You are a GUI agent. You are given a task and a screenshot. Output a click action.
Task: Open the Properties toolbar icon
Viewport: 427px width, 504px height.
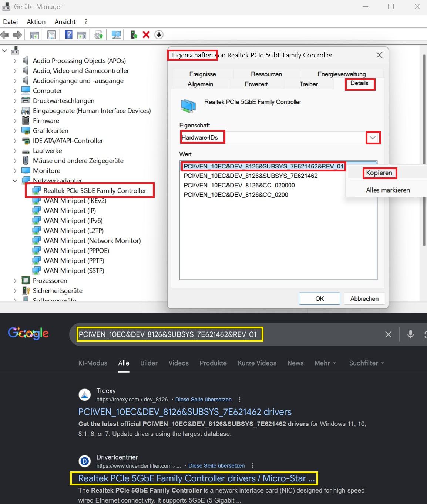[x=51, y=35]
